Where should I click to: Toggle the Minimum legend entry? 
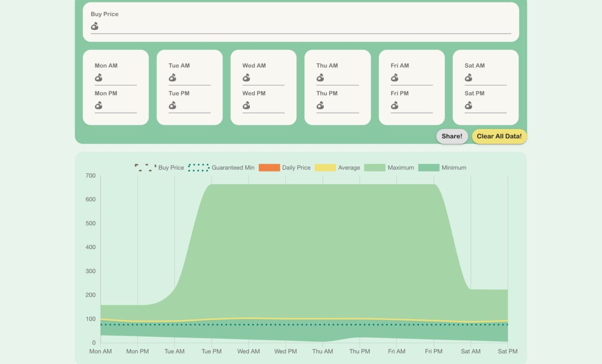(442, 168)
